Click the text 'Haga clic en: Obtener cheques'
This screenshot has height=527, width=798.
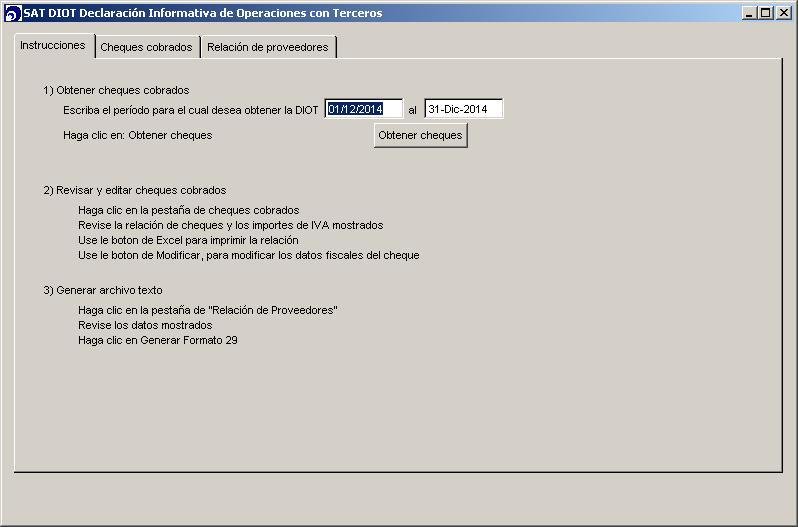137,135
